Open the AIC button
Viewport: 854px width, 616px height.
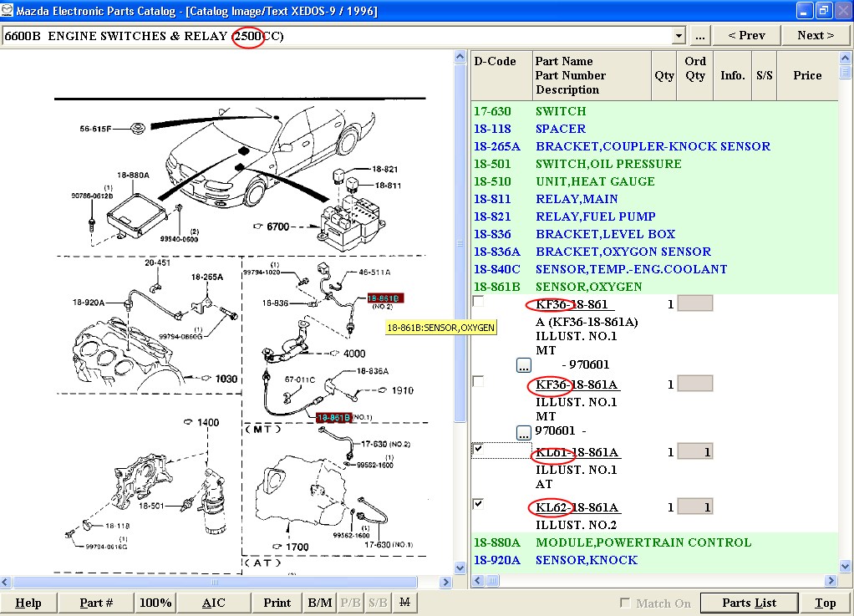click(214, 603)
